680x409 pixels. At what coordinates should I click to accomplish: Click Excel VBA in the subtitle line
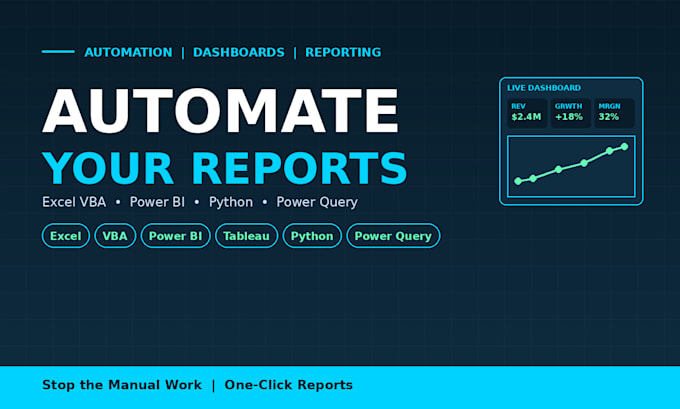coord(74,202)
